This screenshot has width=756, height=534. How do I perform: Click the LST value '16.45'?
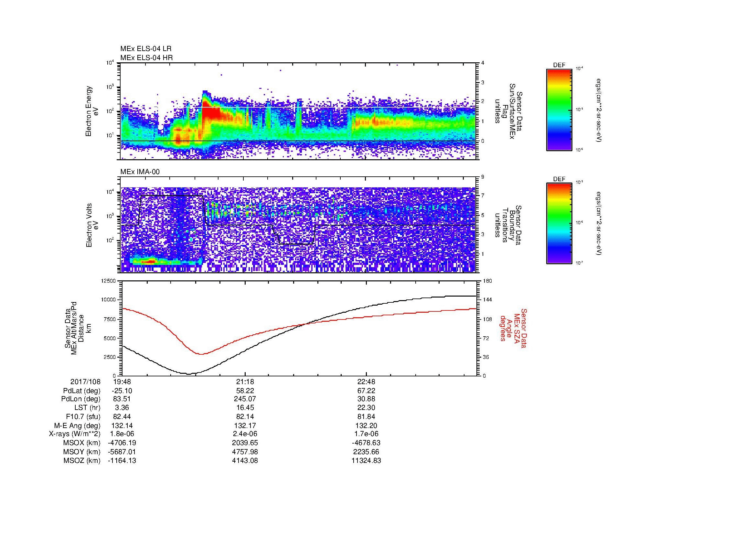click(x=245, y=408)
